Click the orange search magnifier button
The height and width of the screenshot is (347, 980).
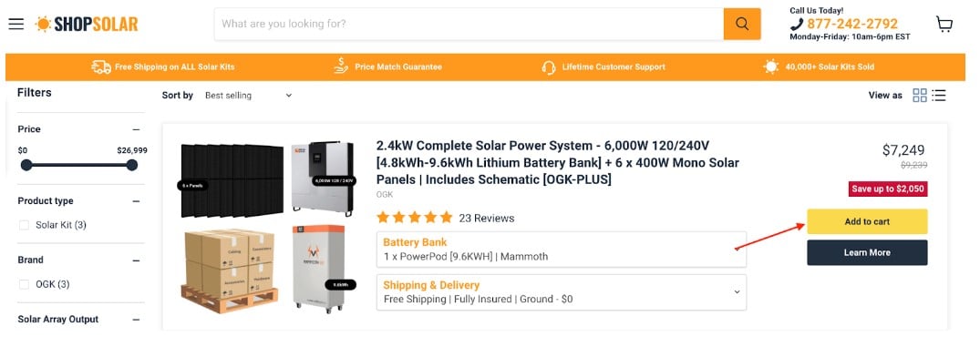pos(742,25)
